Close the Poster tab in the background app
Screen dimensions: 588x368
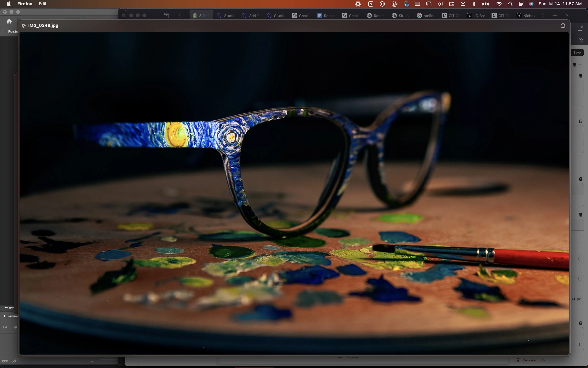click(4, 32)
